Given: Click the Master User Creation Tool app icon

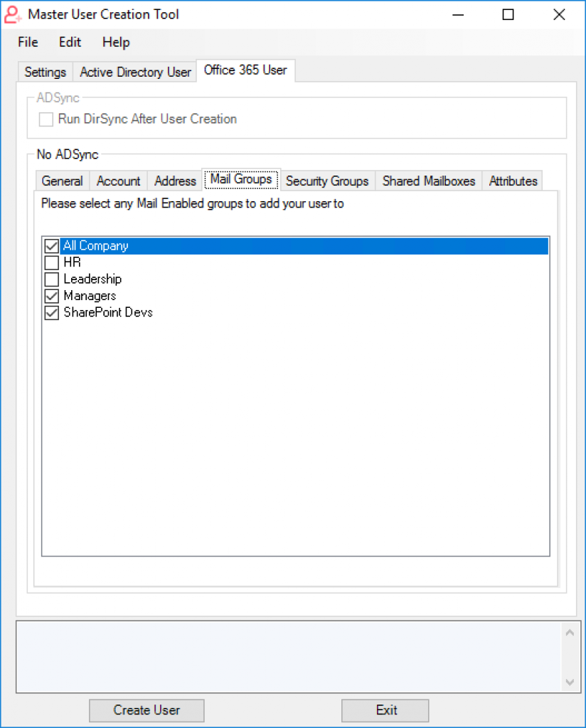Looking at the screenshot, I should (x=12, y=14).
